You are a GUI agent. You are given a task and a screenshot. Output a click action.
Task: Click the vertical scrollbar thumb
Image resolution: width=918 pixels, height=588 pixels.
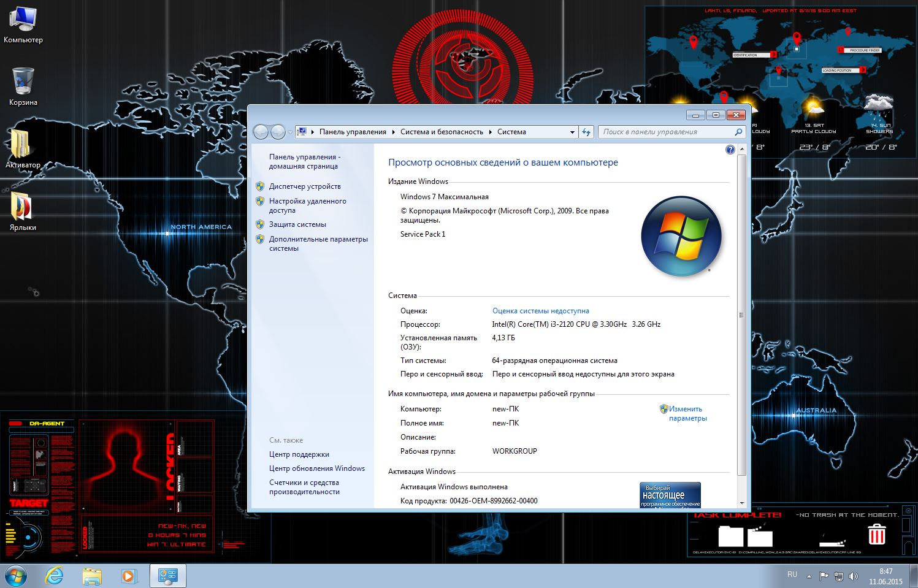coord(741,315)
